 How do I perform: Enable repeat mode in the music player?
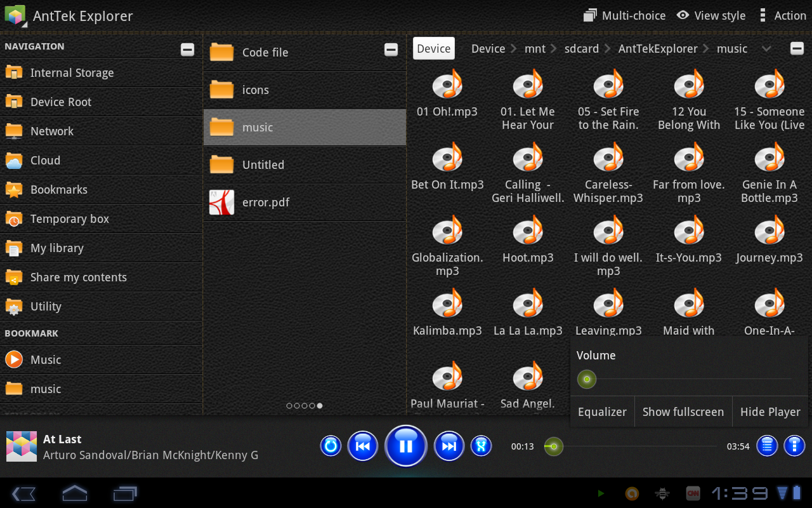331,446
